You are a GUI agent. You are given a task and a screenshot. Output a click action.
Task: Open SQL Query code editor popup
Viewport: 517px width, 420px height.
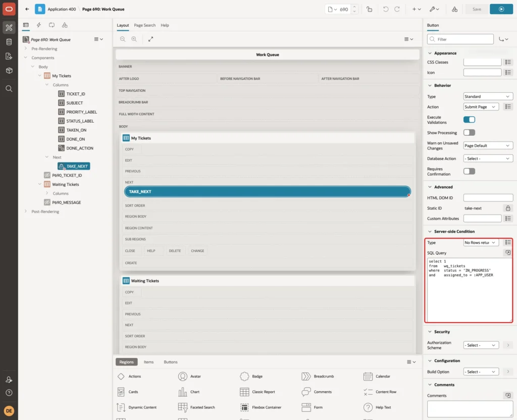[x=508, y=252]
